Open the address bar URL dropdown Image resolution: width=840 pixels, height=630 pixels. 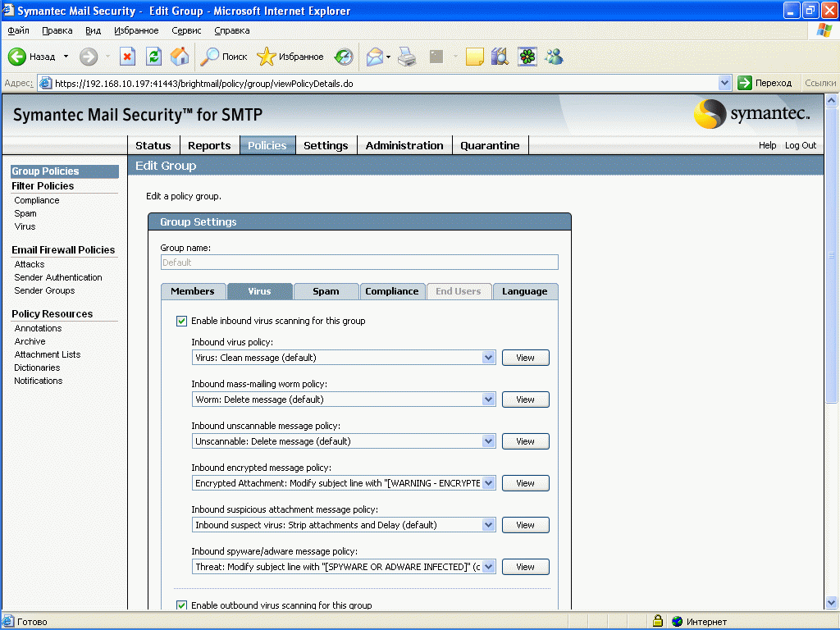(x=724, y=83)
